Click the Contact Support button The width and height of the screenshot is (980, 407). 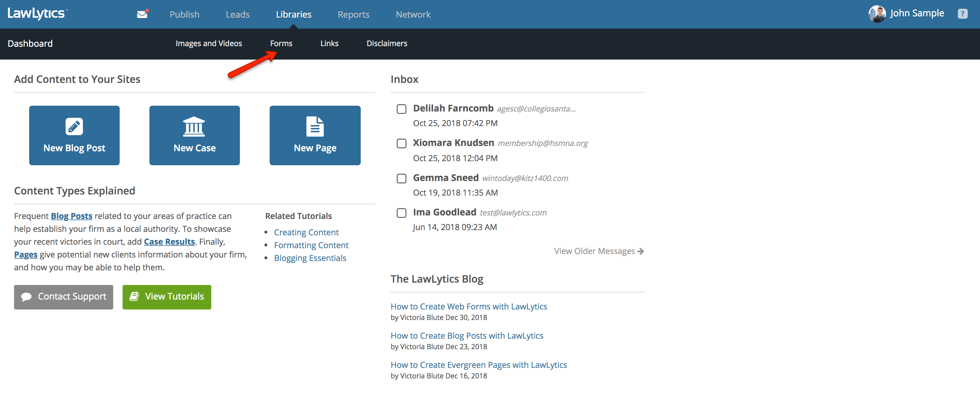64,297
